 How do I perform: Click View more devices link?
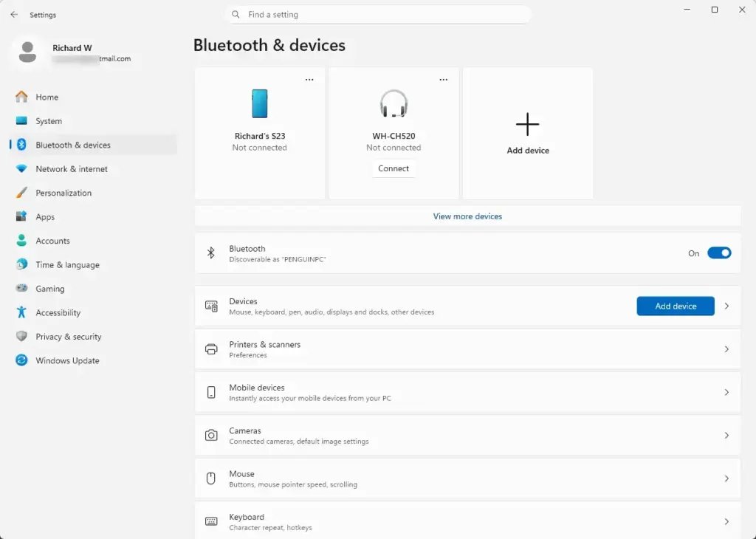tap(467, 216)
